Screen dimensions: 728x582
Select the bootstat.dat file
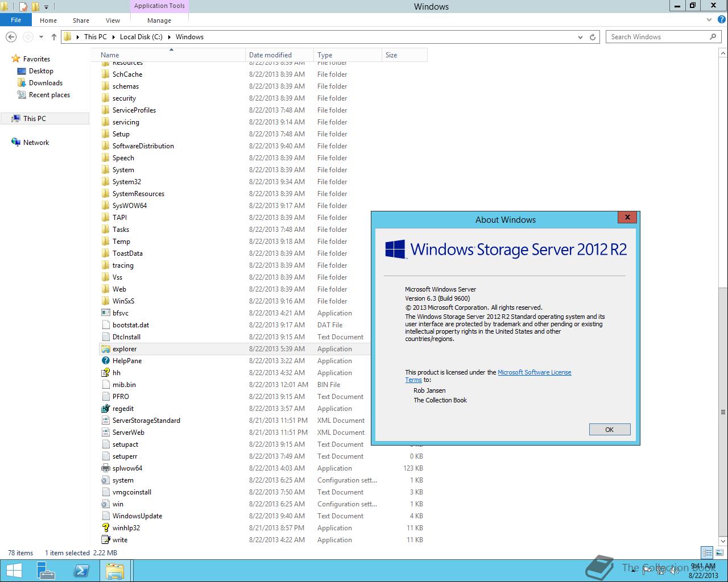pyautogui.click(x=131, y=325)
